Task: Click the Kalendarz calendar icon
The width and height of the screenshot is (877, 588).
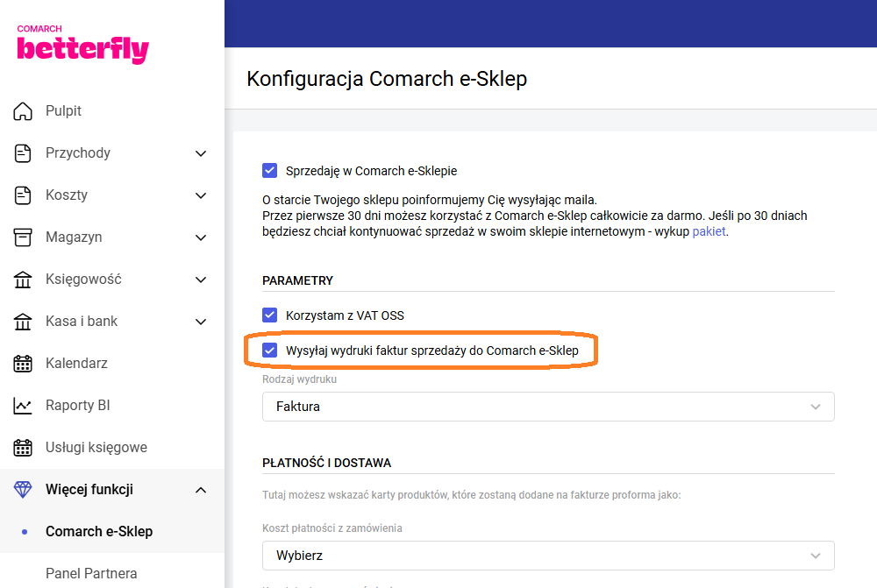Action: 24,364
